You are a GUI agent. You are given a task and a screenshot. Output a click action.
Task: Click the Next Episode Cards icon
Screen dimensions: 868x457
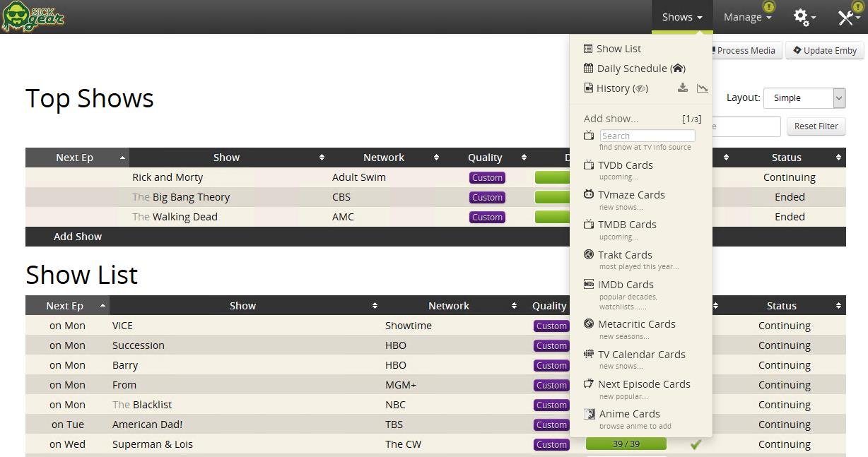(589, 384)
